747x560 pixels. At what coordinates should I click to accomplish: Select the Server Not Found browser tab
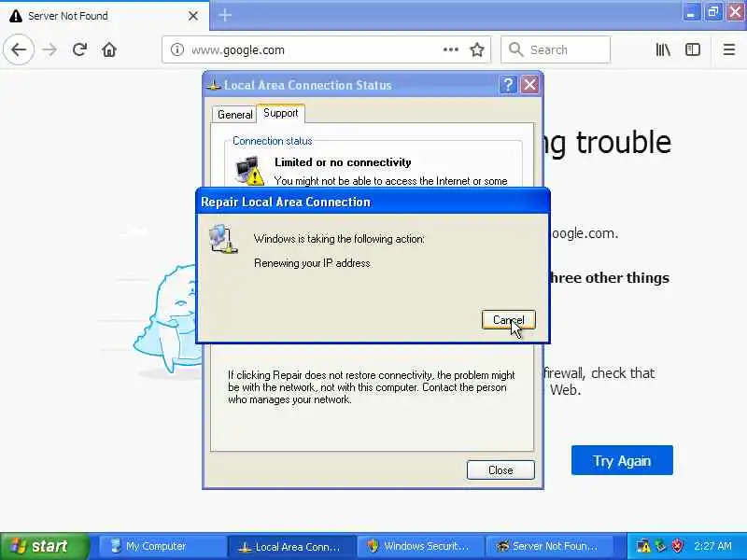click(105, 16)
